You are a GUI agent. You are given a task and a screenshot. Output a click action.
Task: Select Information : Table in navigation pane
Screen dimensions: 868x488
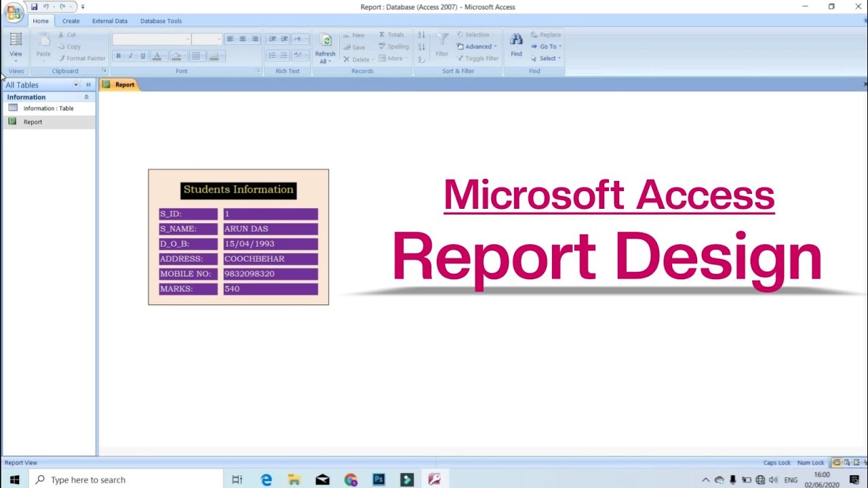[49, 108]
